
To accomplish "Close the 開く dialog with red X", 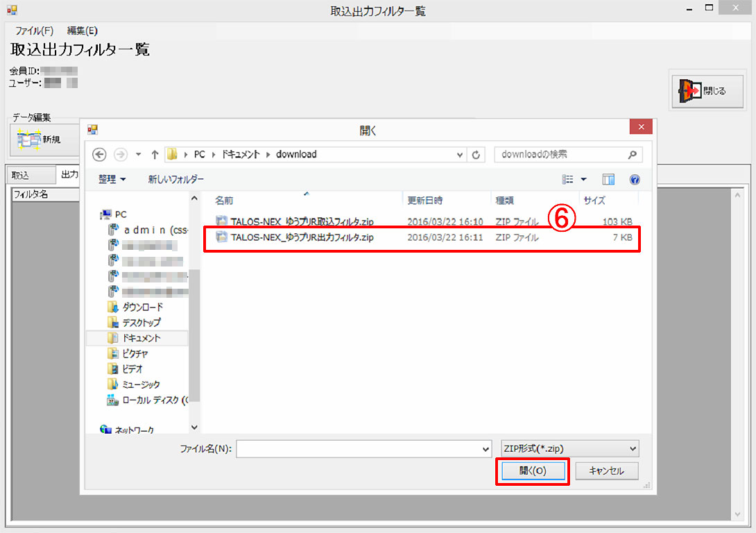I will coord(641,127).
